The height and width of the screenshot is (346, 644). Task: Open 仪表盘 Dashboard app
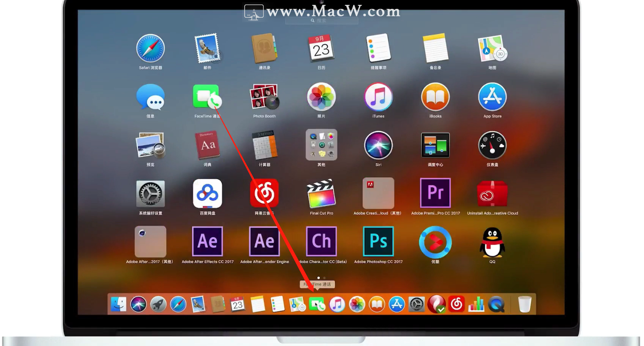click(x=492, y=145)
